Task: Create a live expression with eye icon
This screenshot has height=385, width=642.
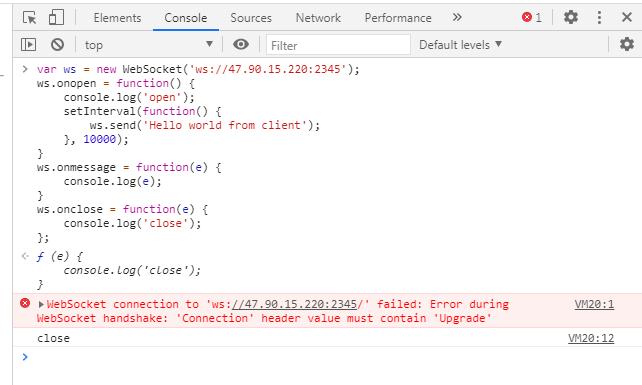Action: click(x=241, y=44)
